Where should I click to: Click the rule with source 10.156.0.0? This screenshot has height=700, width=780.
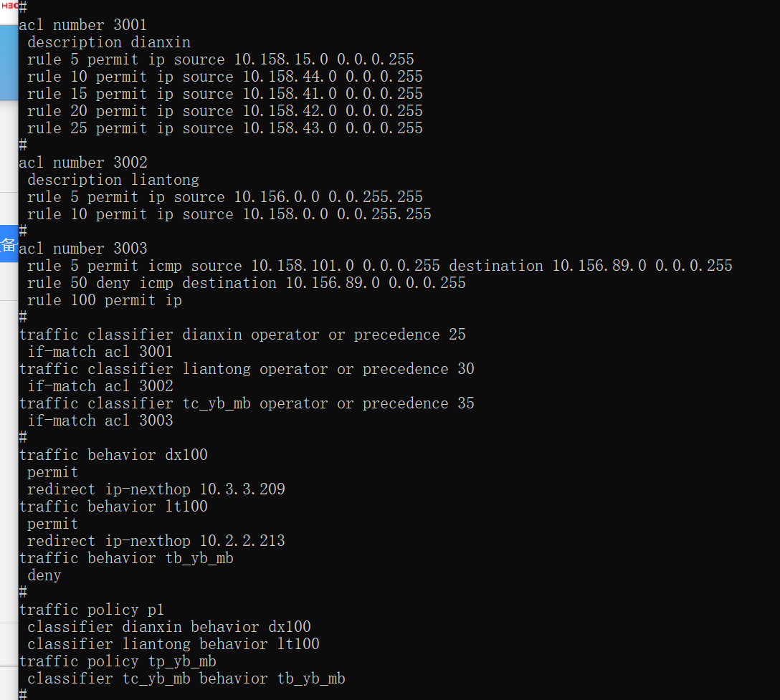224,197
